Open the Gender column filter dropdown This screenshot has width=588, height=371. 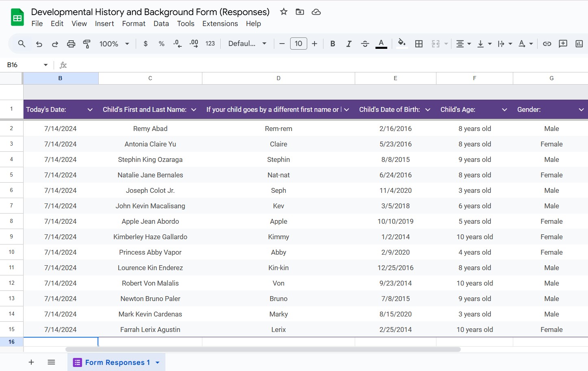(581, 109)
